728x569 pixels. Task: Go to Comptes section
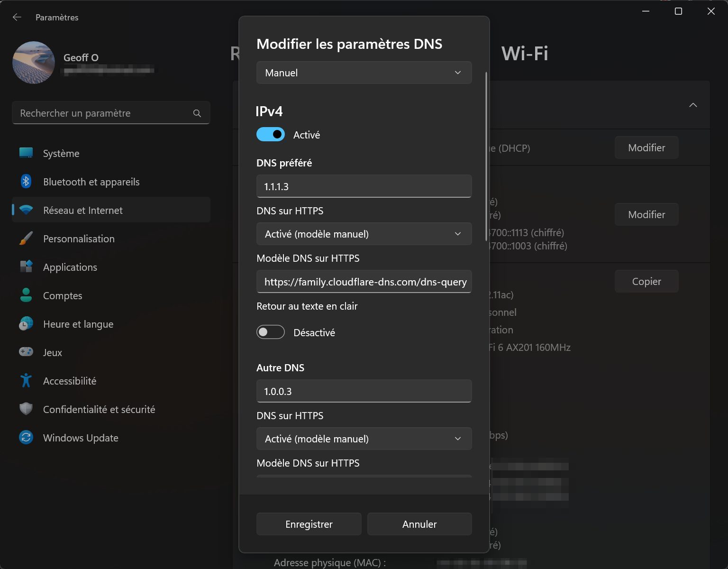(x=111, y=296)
